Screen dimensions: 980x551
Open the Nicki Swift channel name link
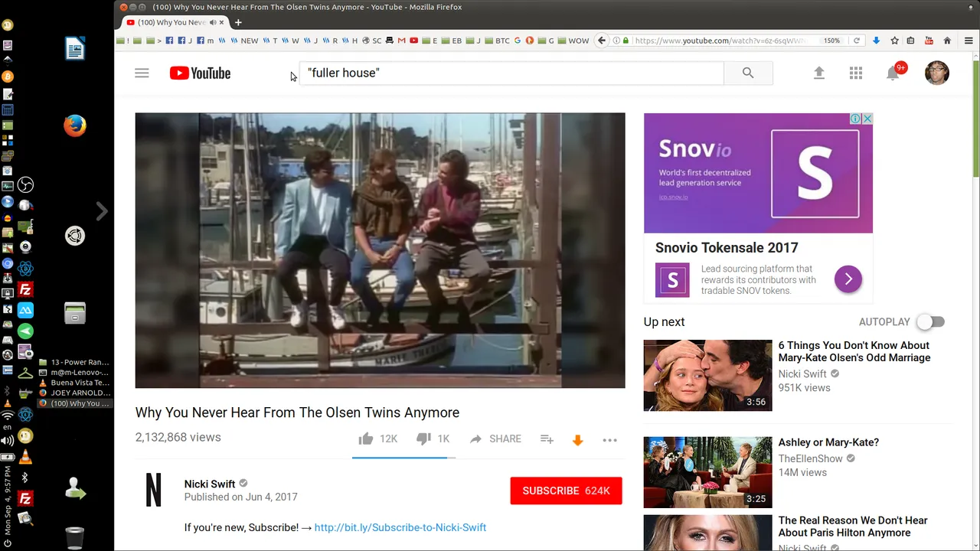(x=210, y=484)
